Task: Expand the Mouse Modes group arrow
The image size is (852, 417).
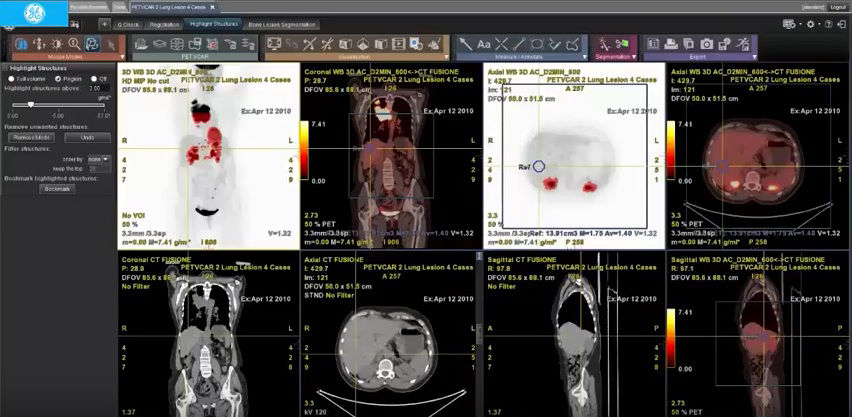Action: [x=122, y=57]
